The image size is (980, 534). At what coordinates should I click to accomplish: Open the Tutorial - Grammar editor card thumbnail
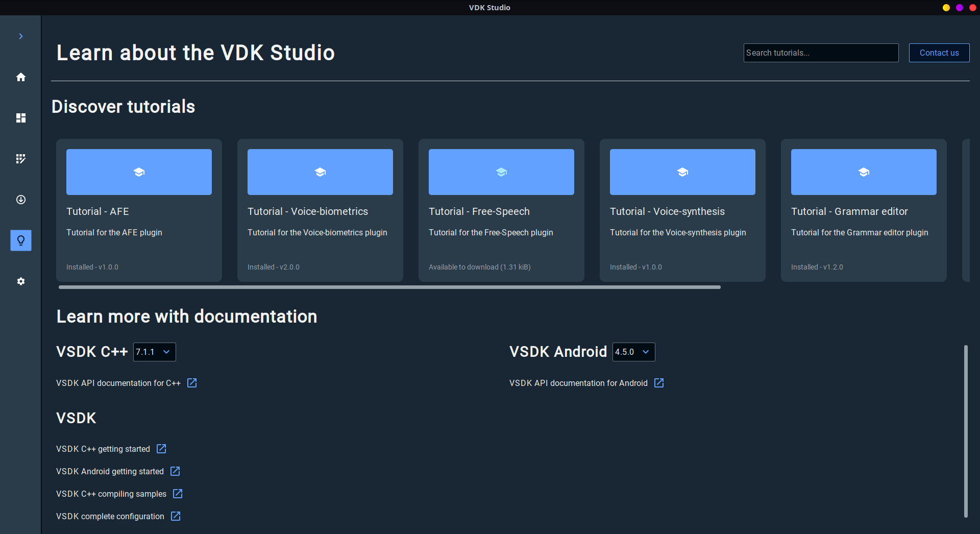(x=863, y=172)
